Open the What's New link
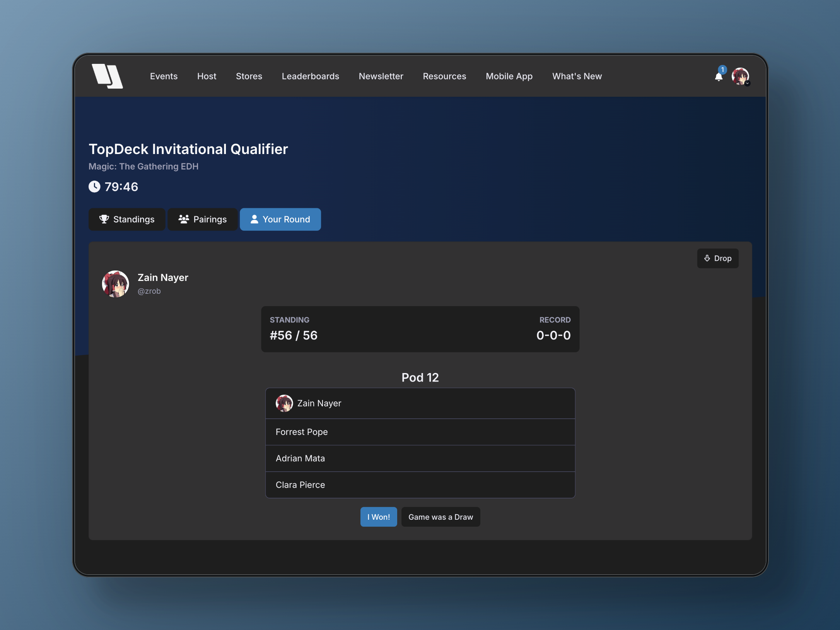Image resolution: width=840 pixels, height=630 pixels. [x=577, y=76]
